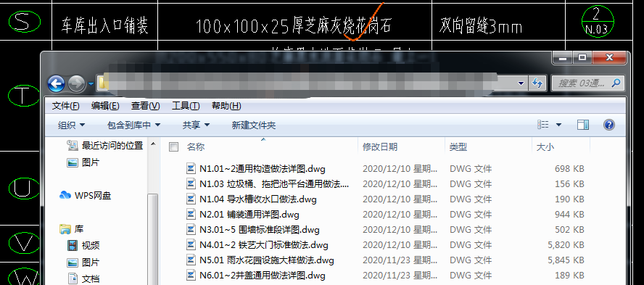Click DWG icon of N4.01~2 铁艺大门标准做法
This screenshot has height=285, width=644.
(191, 245)
